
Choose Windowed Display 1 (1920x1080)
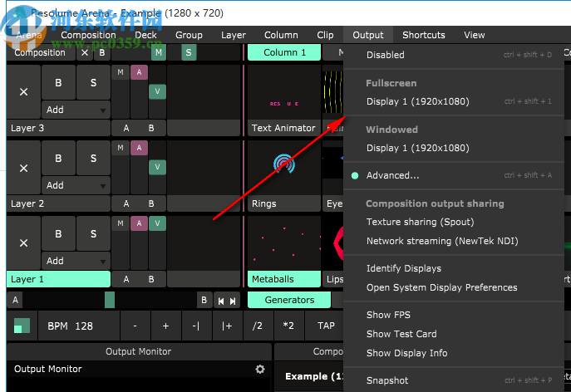pyautogui.click(x=454, y=148)
